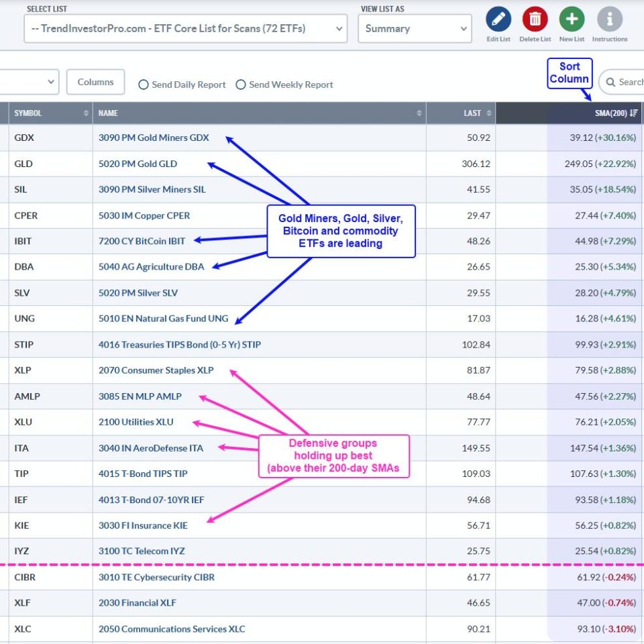Image resolution: width=644 pixels, height=644 pixels.
Task: Open the Select List dropdown
Action: pos(185,29)
